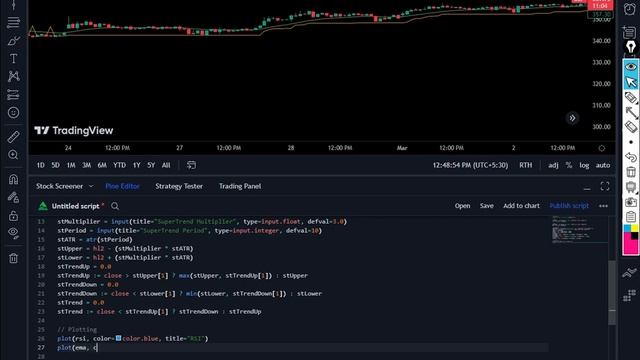Image resolution: width=640 pixels, height=360 pixels.
Task: Open the object tree grid icon on right sidebar
Action: click(629, 295)
